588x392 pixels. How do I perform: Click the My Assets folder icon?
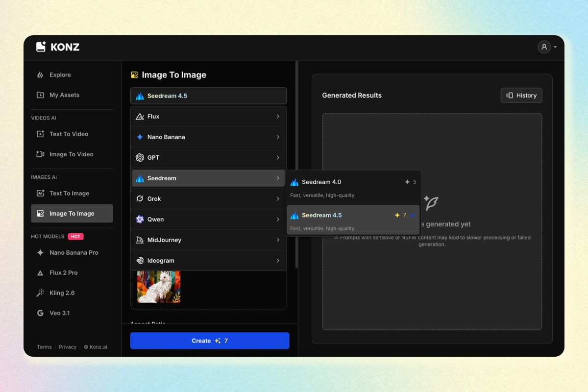pos(41,95)
